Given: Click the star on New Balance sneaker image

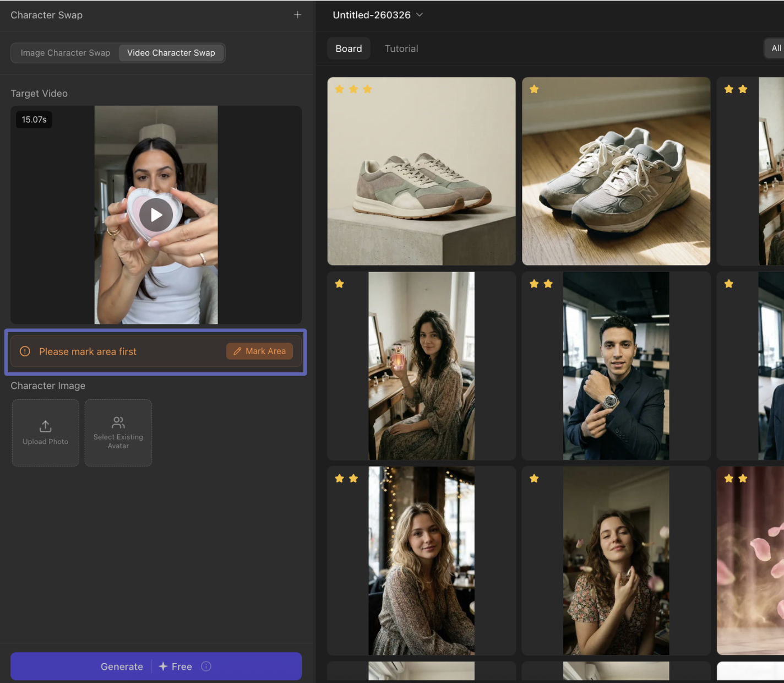Looking at the screenshot, I should 534,89.
